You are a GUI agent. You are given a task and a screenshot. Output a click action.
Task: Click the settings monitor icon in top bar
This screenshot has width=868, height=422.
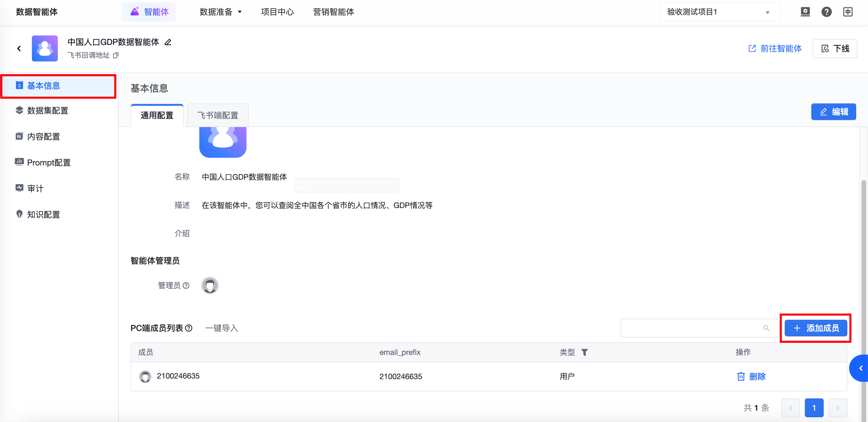[x=805, y=12]
